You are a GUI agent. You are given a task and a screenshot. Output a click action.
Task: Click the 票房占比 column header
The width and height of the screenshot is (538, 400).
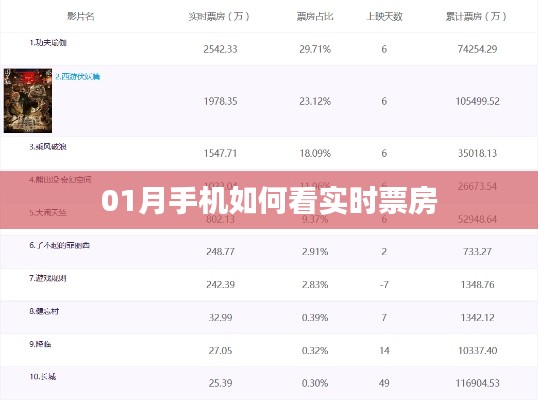point(315,16)
